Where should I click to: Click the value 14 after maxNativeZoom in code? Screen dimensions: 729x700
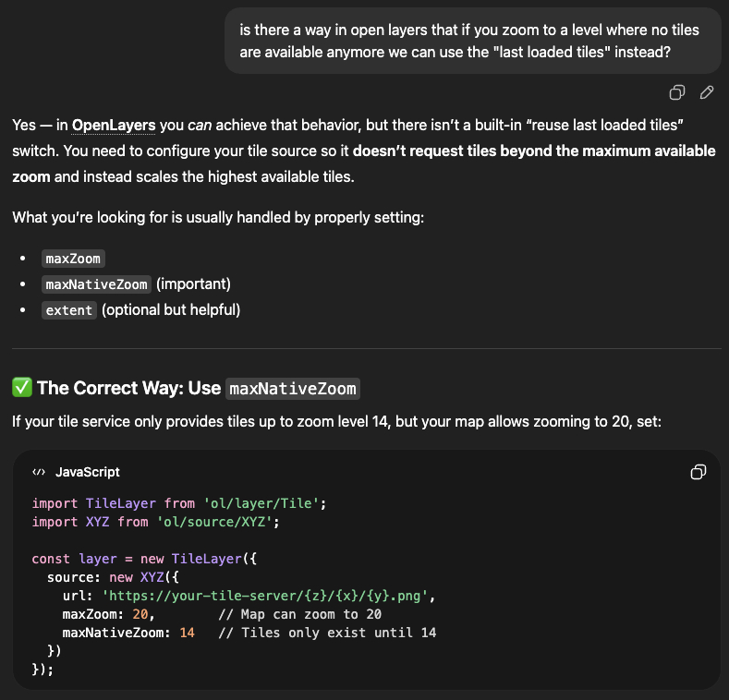187,633
